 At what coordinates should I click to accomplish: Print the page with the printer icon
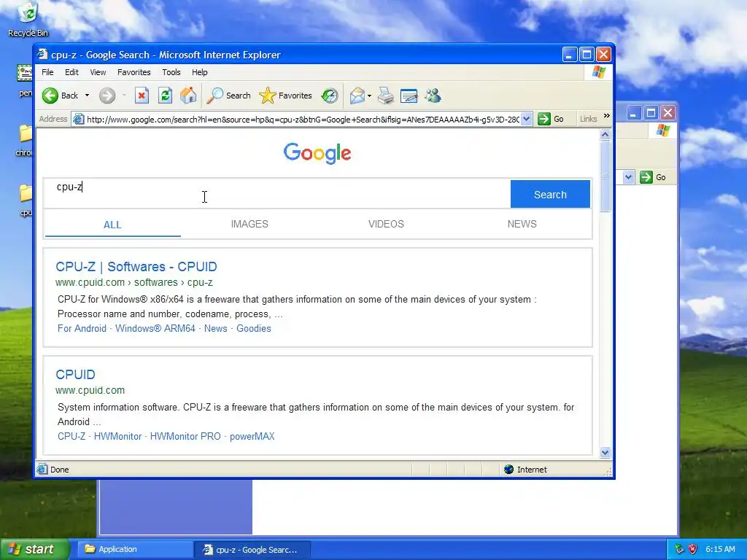(386, 96)
